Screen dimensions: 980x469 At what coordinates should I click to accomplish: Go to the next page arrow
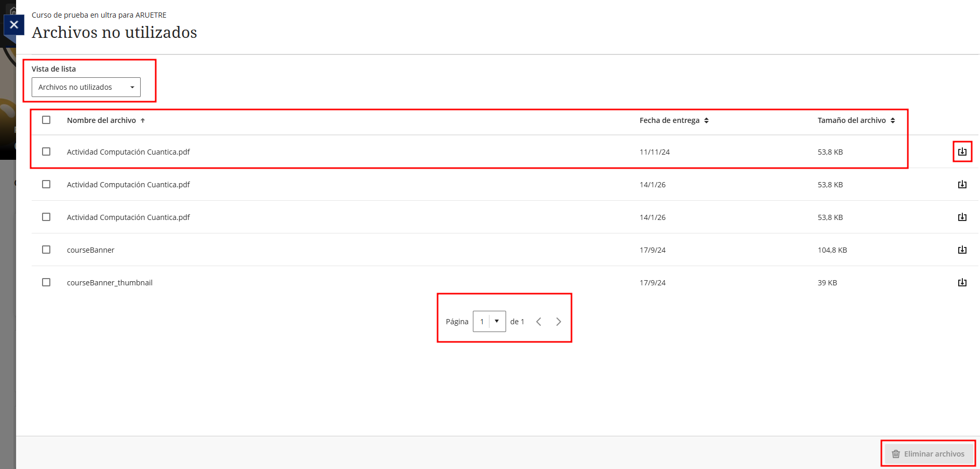tap(559, 322)
